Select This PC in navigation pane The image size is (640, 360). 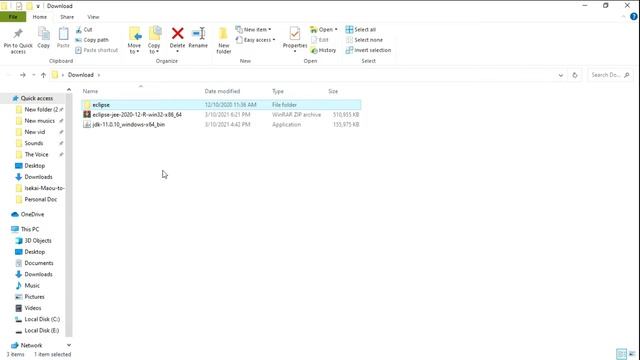pos(29,229)
